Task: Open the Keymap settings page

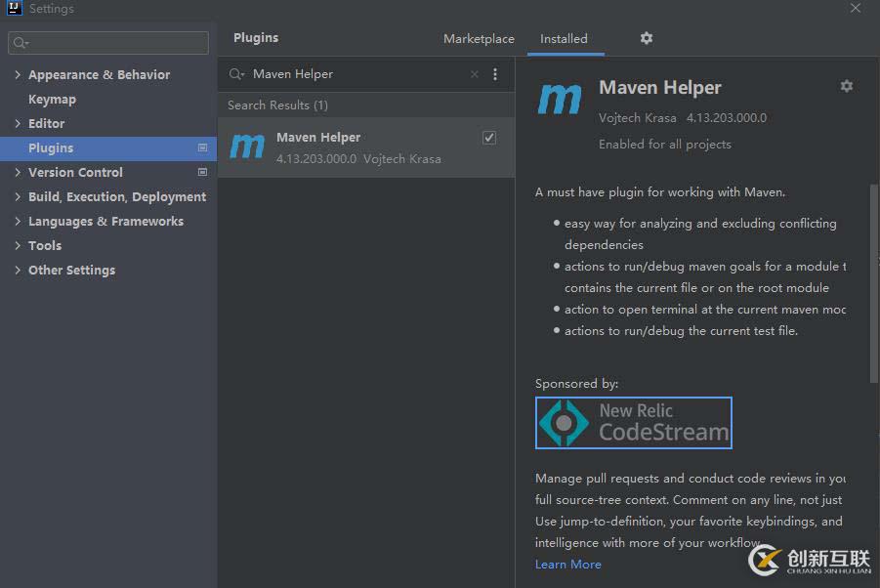Action: click(x=52, y=100)
